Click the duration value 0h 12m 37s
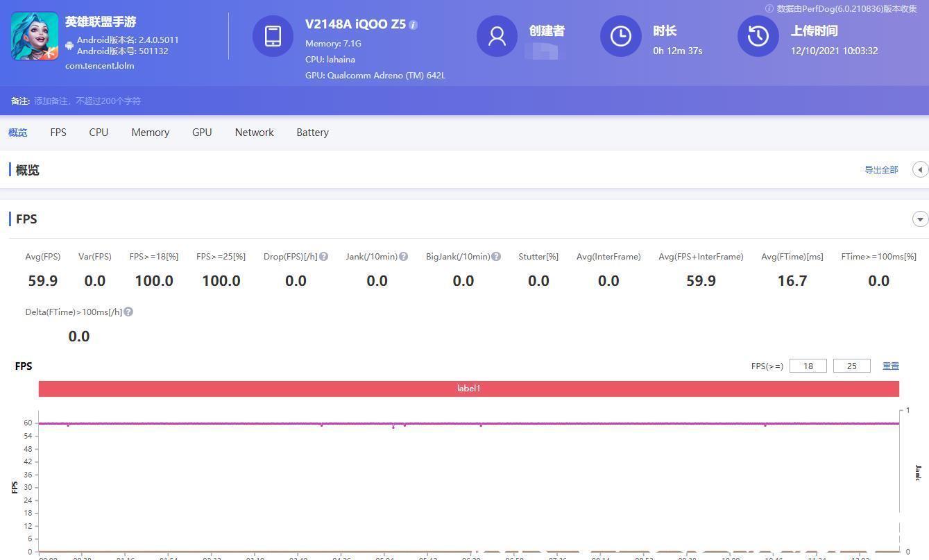Screen dimensions: 929x560 (678, 51)
